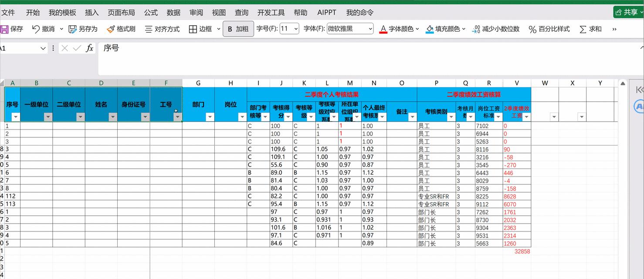Click the AutoSum (求和) sigma icon
The height and width of the screenshot is (279, 644).
pyautogui.click(x=583, y=29)
